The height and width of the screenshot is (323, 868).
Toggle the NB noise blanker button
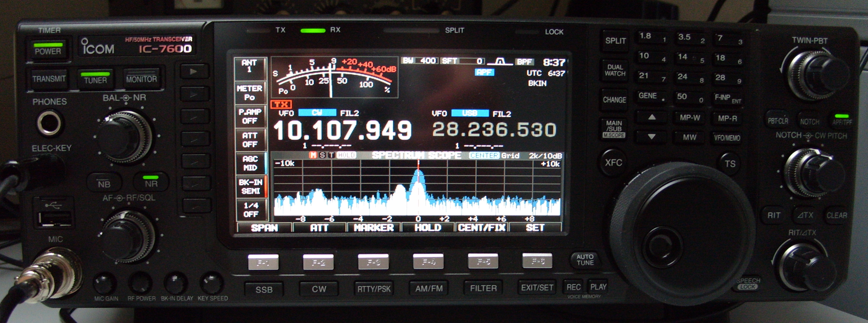[104, 183]
